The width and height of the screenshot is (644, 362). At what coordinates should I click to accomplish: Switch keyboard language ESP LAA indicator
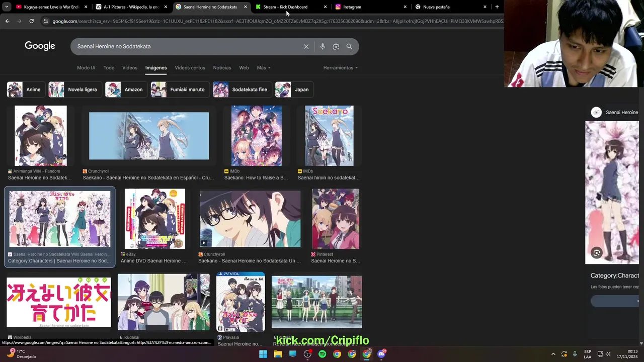(x=588, y=354)
